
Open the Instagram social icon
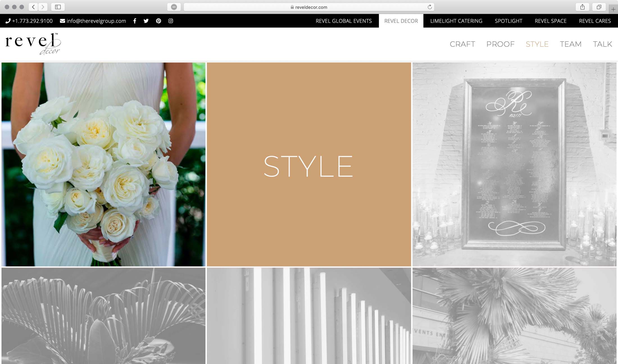[x=171, y=21]
